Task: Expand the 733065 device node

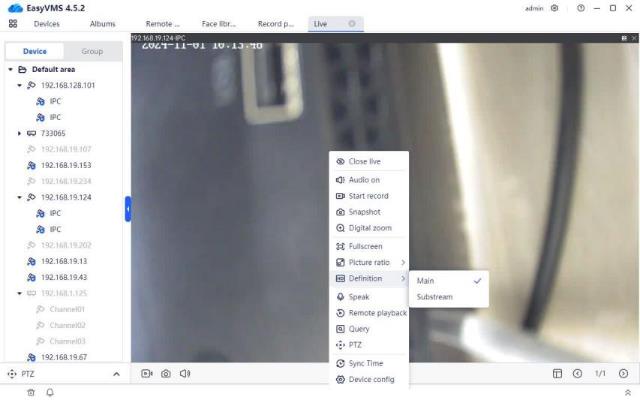Action: [x=20, y=133]
